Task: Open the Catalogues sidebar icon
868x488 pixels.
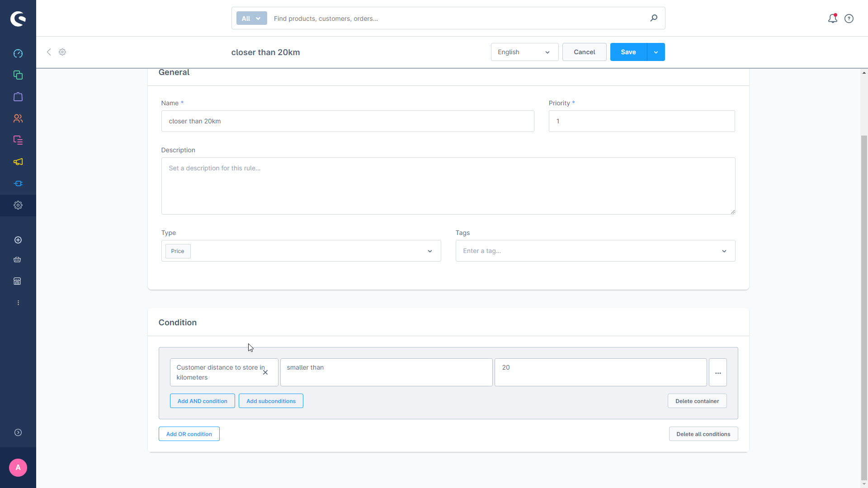Action: coord(18,75)
